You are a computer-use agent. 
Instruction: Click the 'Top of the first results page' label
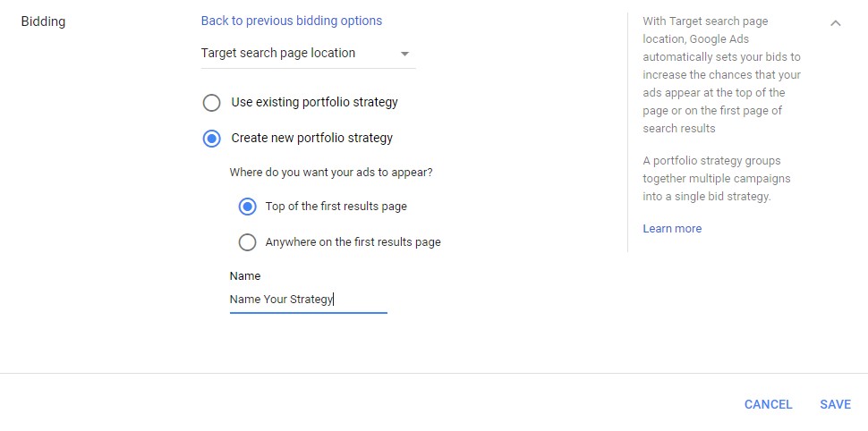pos(336,207)
